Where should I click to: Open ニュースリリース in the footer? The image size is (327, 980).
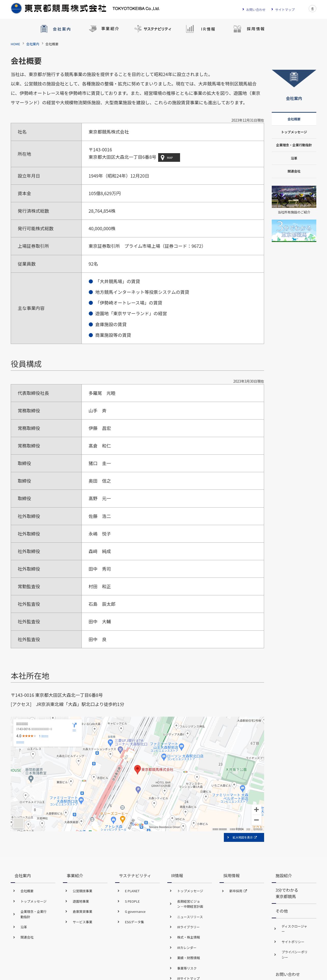click(189, 917)
